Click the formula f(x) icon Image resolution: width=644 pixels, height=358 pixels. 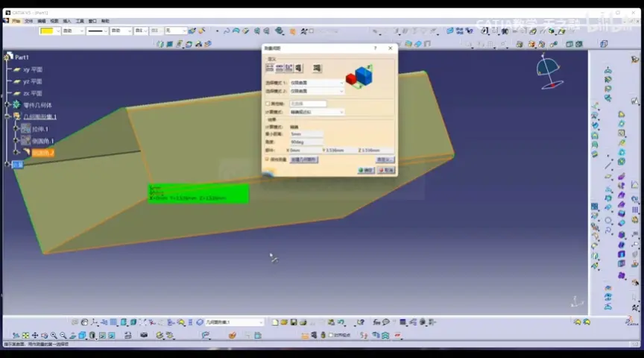click(376, 322)
